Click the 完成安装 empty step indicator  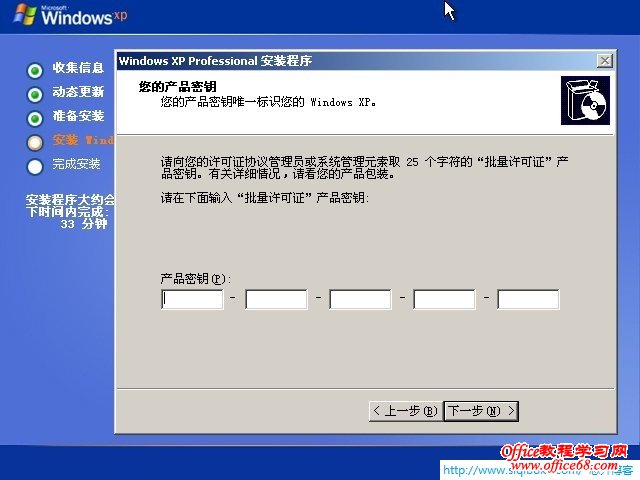35,167
